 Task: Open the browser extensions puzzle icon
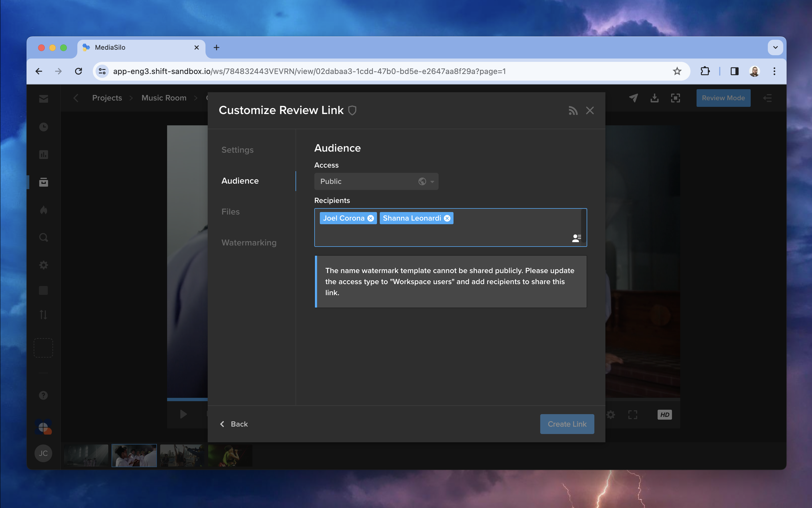[x=705, y=71]
